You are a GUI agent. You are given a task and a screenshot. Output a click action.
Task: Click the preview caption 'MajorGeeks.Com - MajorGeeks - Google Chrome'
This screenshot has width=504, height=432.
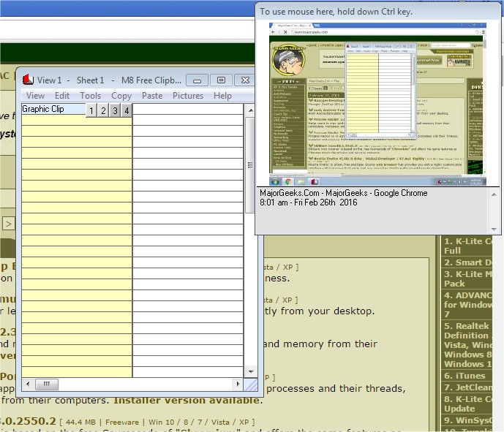(x=344, y=193)
